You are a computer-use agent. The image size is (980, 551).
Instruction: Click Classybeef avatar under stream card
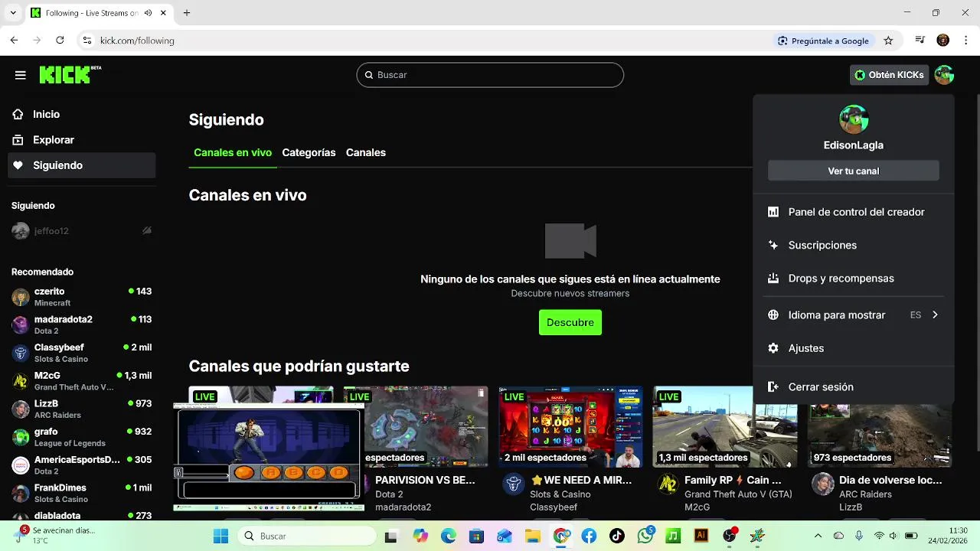(514, 484)
